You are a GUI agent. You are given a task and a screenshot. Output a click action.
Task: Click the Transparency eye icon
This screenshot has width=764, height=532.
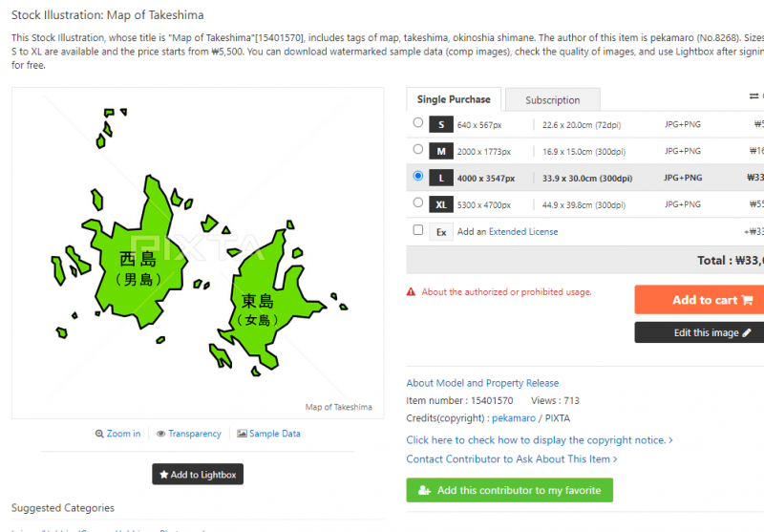coord(160,434)
